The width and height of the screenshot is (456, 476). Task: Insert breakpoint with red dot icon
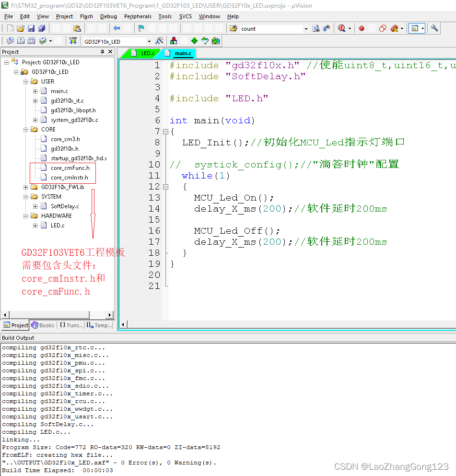362,28
